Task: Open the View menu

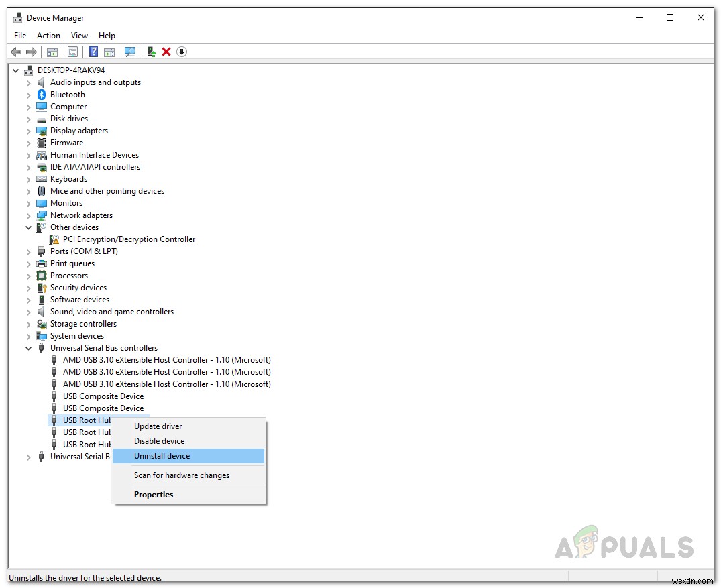Action: pos(79,35)
